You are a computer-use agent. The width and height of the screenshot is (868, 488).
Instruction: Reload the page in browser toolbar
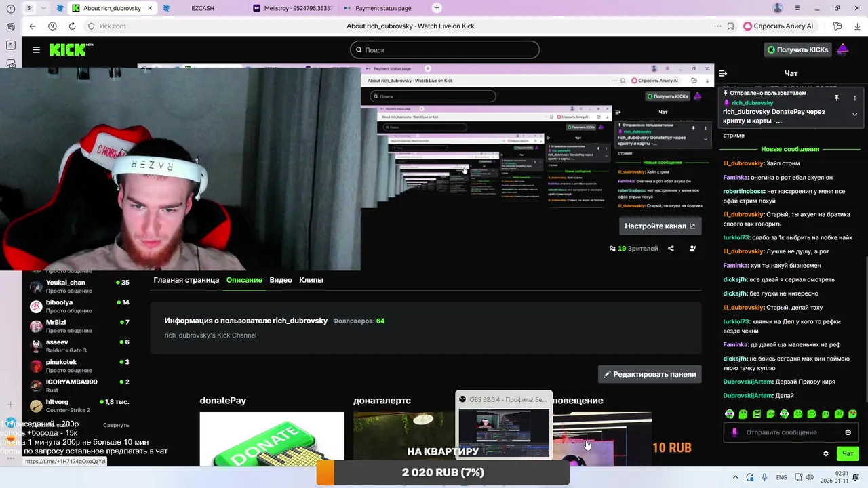(x=72, y=26)
